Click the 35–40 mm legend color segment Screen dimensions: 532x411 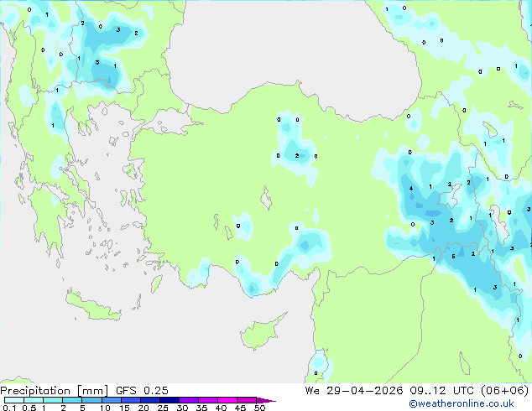point(207,400)
